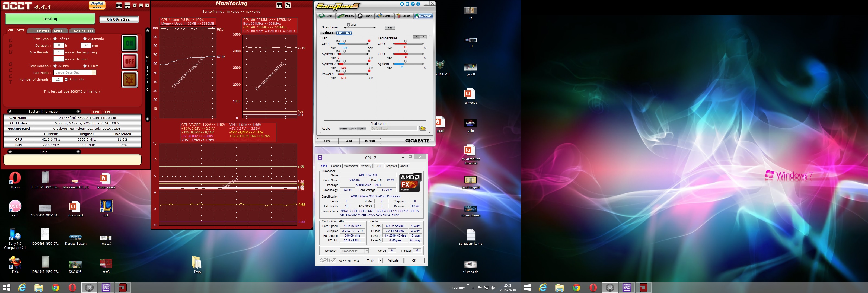Switch to the CPU : LINPACK tab
This screenshot has height=293, width=868.
[x=39, y=31]
